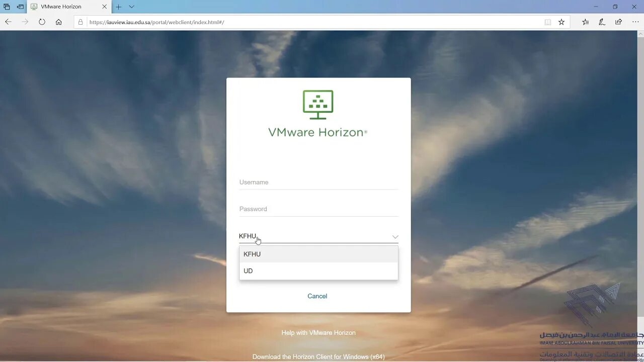Click the VMware Horizon monitor logo
The width and height of the screenshot is (644, 362).
pos(318,105)
